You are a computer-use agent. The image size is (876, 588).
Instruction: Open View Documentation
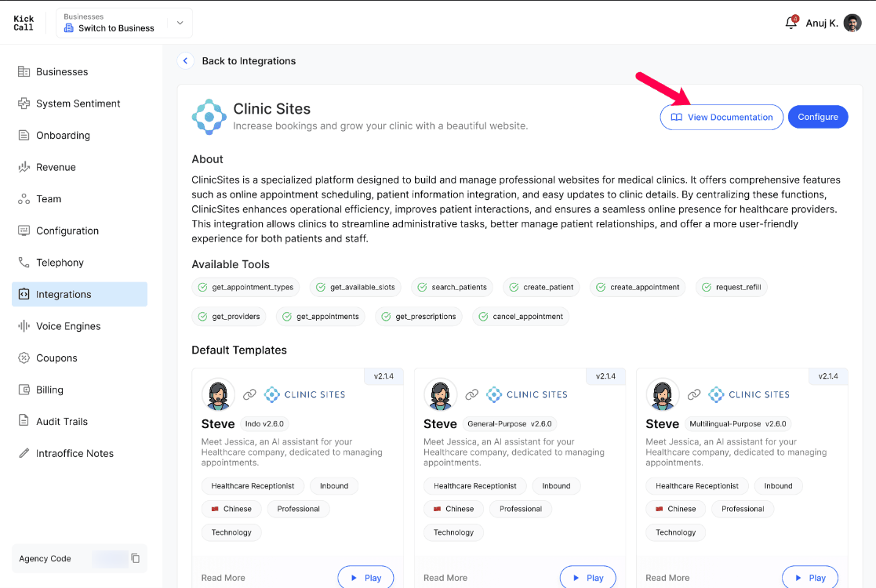tap(722, 118)
